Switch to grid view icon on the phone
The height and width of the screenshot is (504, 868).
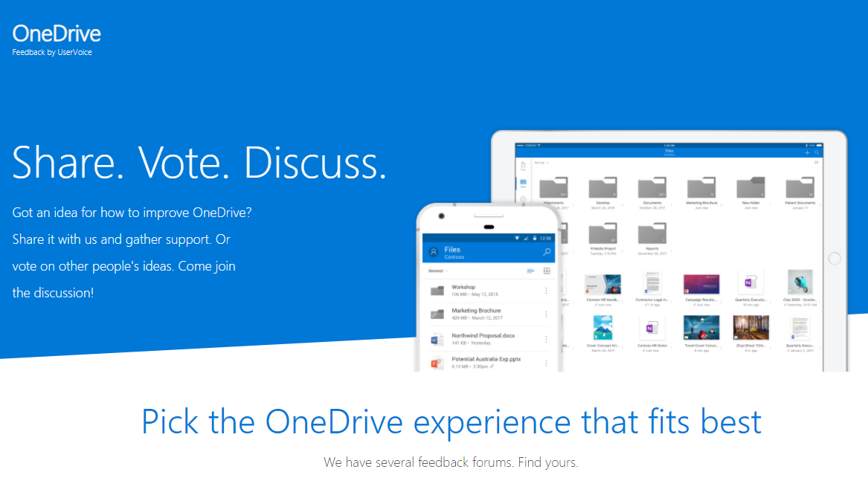click(547, 271)
